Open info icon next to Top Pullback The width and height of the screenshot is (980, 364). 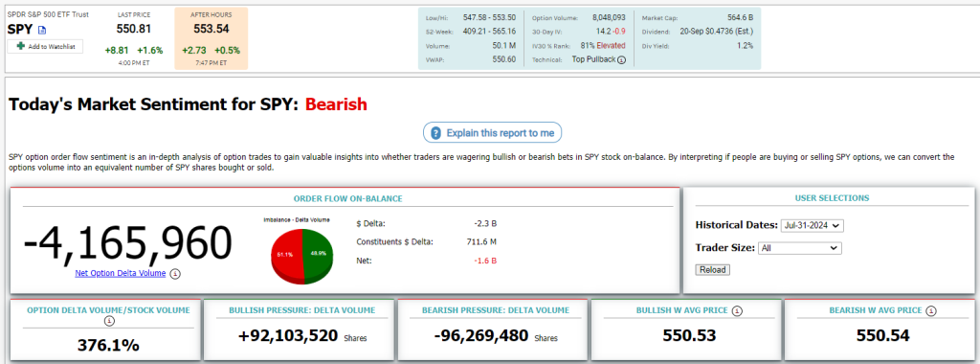[x=621, y=60]
